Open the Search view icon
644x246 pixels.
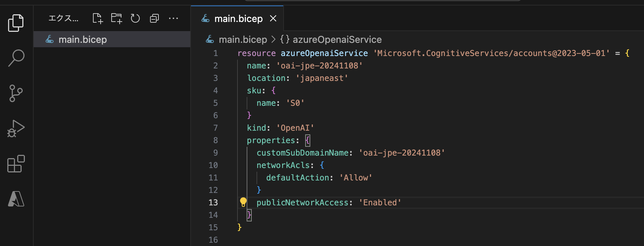(x=16, y=58)
